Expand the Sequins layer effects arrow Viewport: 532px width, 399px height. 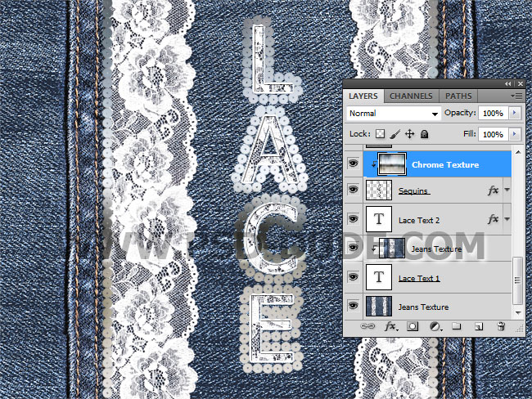coord(506,191)
